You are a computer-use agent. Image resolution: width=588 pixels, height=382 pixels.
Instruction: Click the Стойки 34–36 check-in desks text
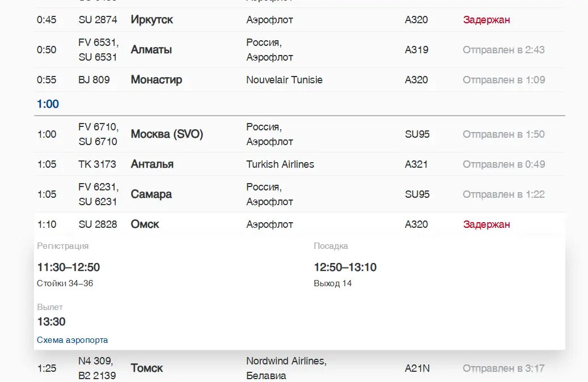click(x=65, y=283)
